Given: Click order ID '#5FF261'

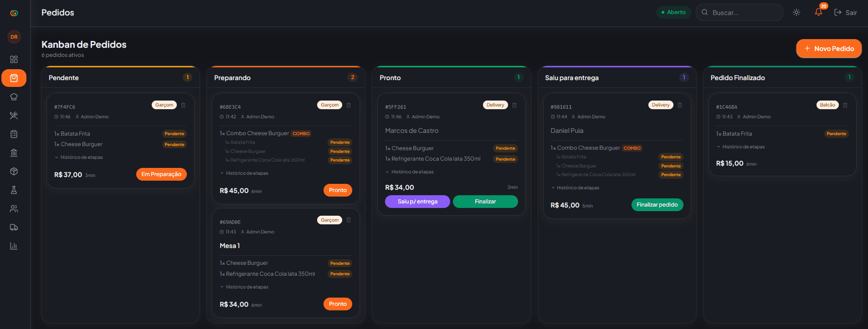Looking at the screenshot, I should point(395,107).
